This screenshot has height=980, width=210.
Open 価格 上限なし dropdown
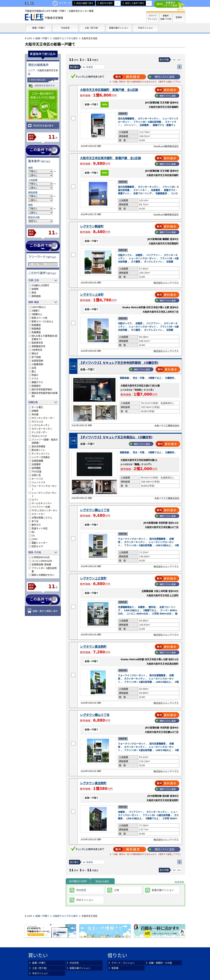tap(40, 175)
